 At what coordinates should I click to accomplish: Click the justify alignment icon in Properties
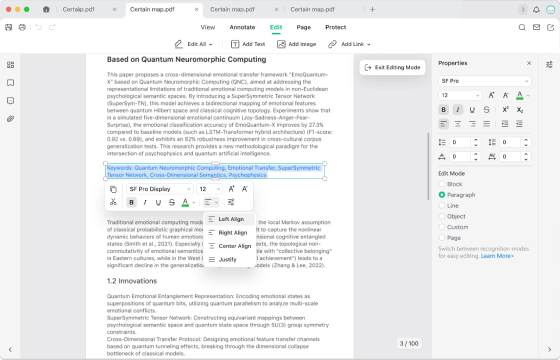pos(486,124)
